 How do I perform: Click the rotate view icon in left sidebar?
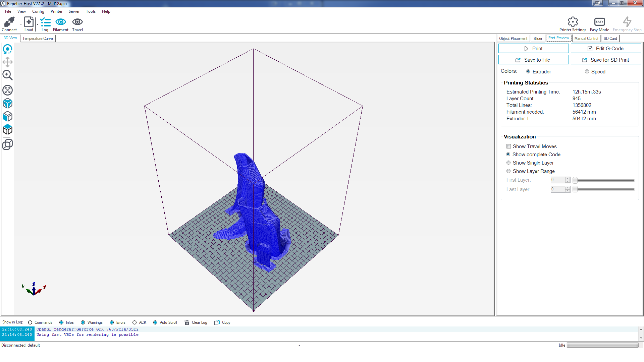coord(7,49)
